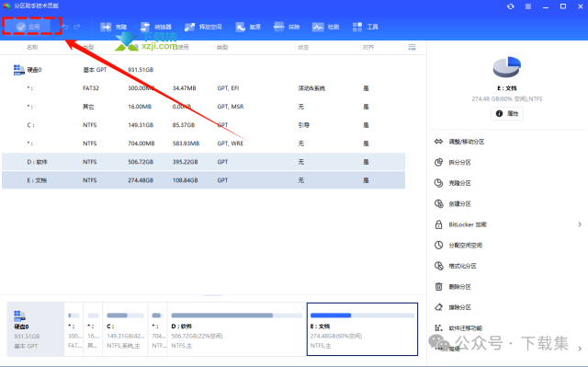
Task: Open the 属性 properties button
Action: [507, 113]
